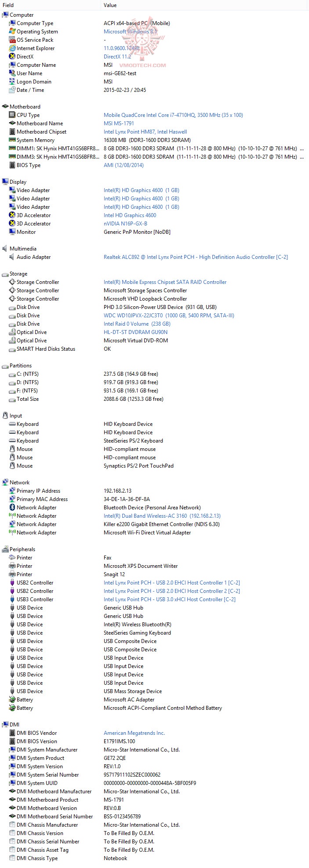
Task: Click the Audio Adapter row icon
Action: [12, 257]
